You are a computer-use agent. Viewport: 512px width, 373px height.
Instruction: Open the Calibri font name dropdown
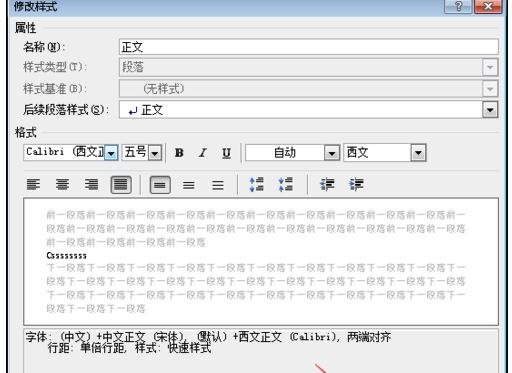click(111, 153)
